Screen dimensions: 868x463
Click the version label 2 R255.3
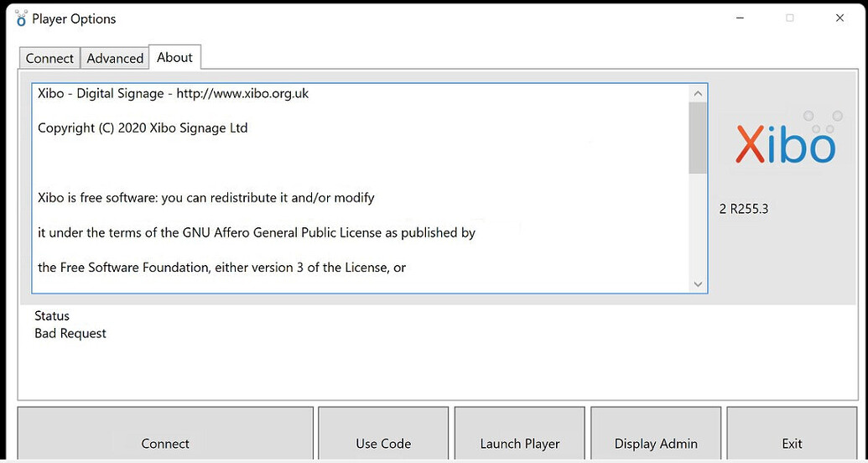[x=744, y=209]
